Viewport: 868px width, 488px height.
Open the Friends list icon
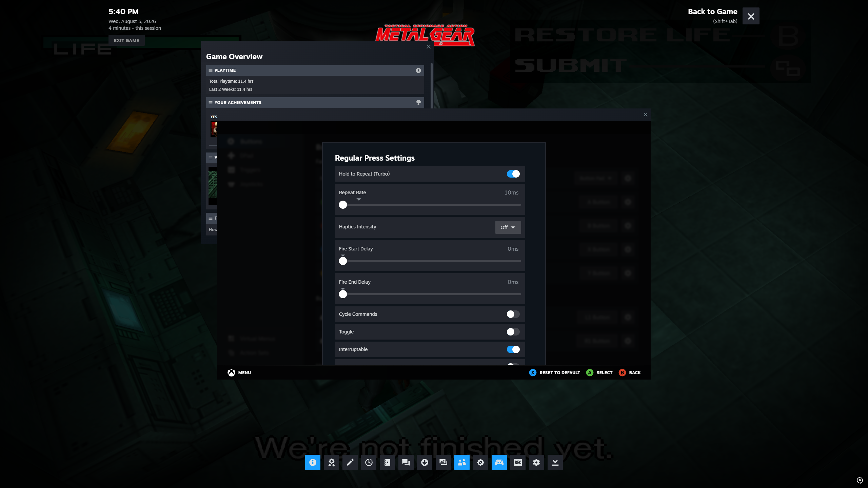[x=462, y=462]
